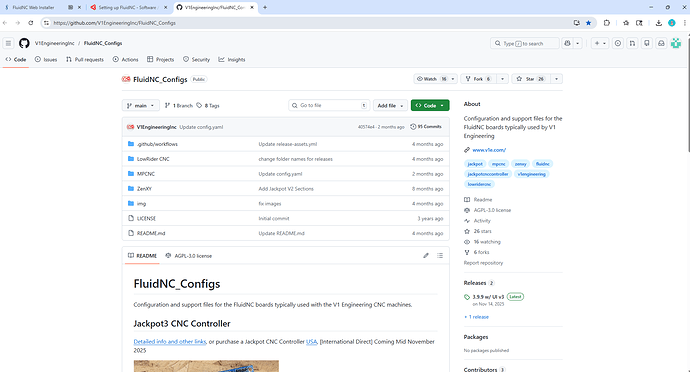Switch to the Issues tab
The image size is (690, 372).
point(46,59)
